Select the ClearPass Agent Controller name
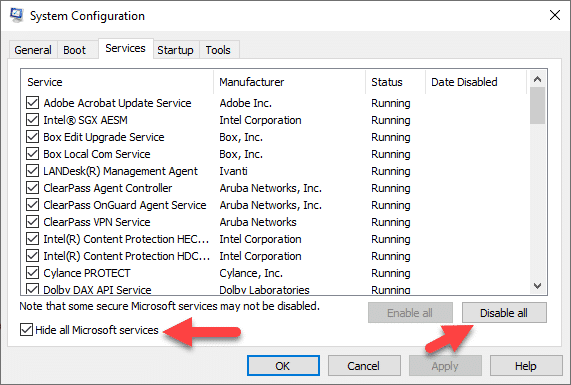This screenshot has width=571, height=385. click(108, 188)
